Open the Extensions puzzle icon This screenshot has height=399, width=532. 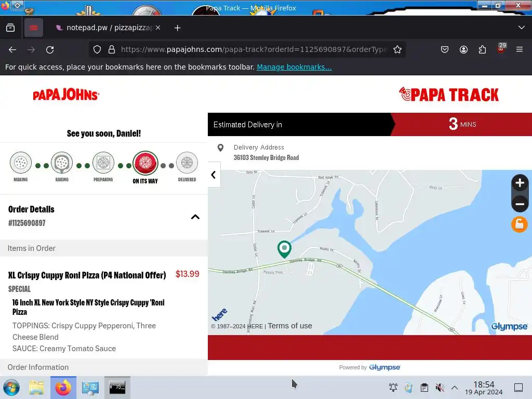click(x=482, y=49)
